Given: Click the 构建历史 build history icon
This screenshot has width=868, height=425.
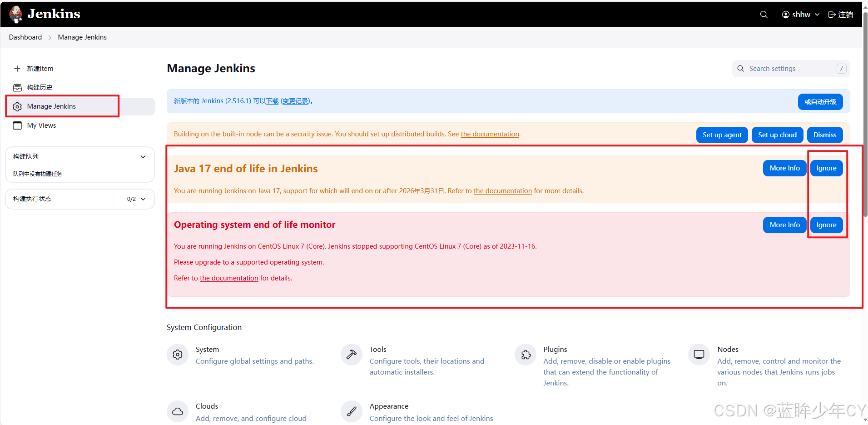Looking at the screenshot, I should (17, 87).
